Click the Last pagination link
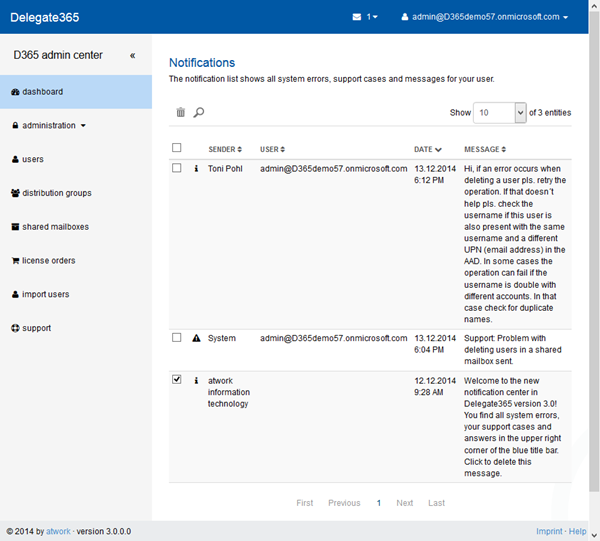The width and height of the screenshot is (600, 541). coord(436,503)
